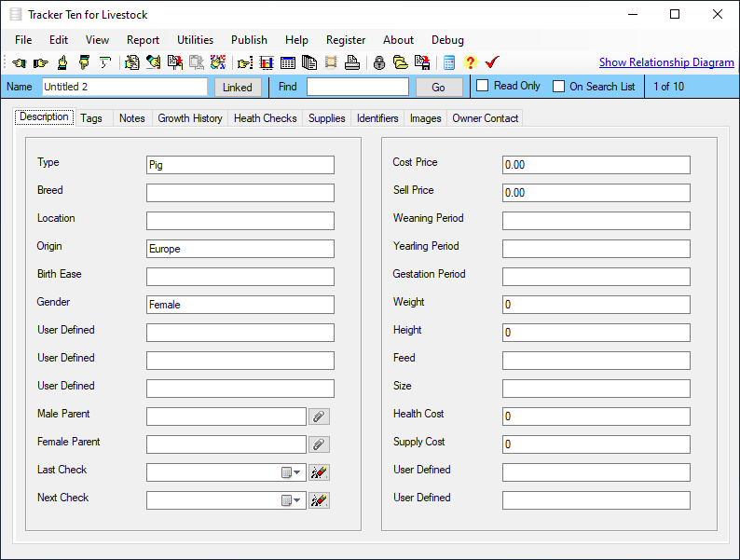The height and width of the screenshot is (560, 740).
Task: Click the yellow question mark help icon
Action: coord(470,62)
